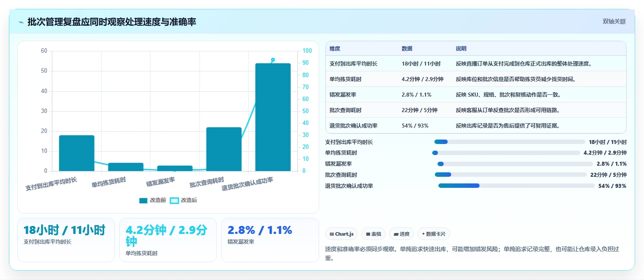This screenshot has height=280, width=644.
Task: Click the 错发漏发率 bar in the chart
Action: pos(175,168)
